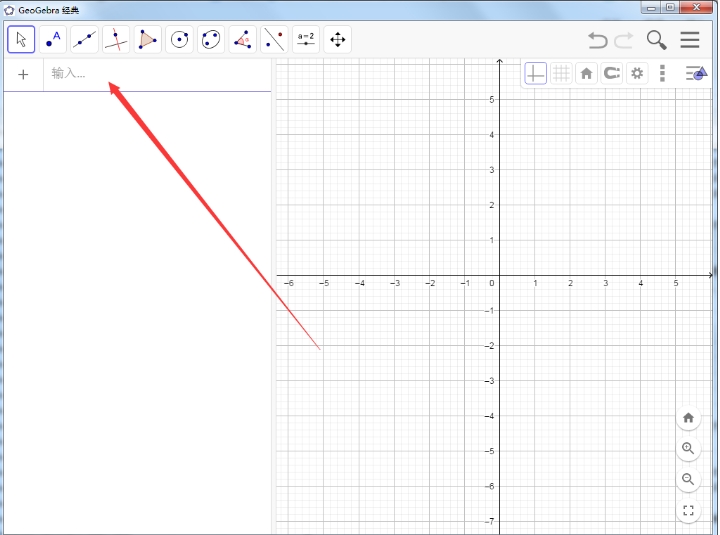Undo the last action
Image resolution: width=720 pixels, height=535 pixels.
pos(598,40)
